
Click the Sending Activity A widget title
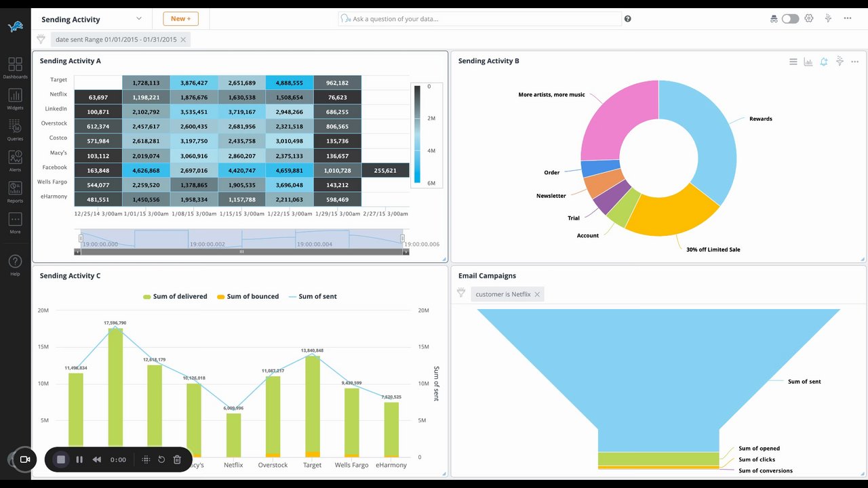point(71,61)
